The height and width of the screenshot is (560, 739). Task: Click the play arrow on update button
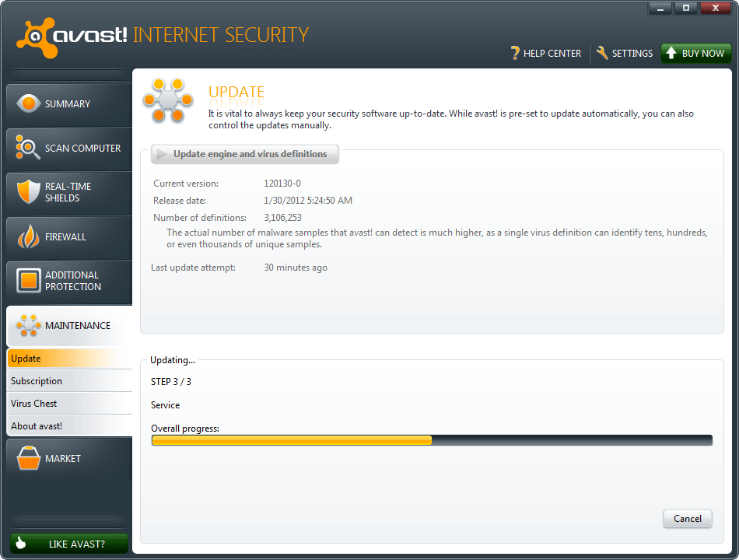[162, 154]
